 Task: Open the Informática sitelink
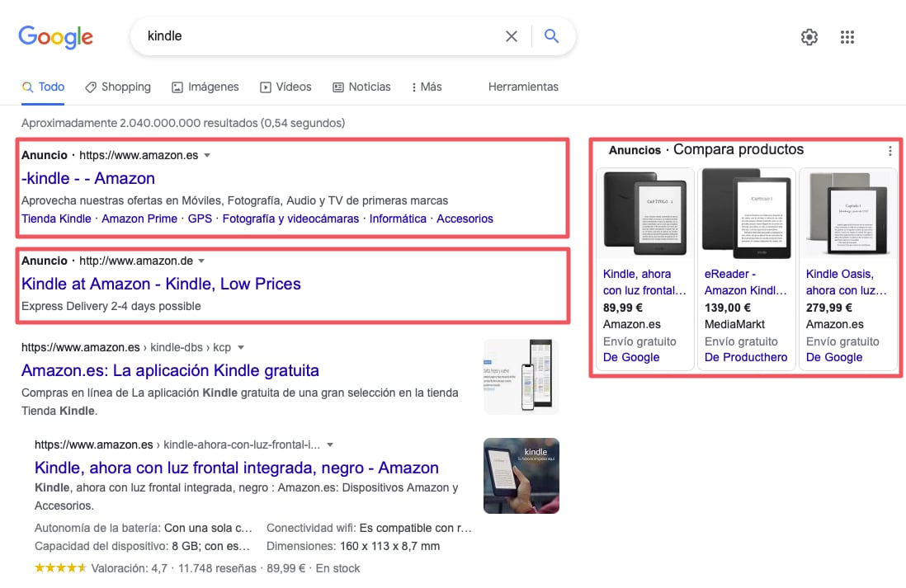tap(398, 219)
